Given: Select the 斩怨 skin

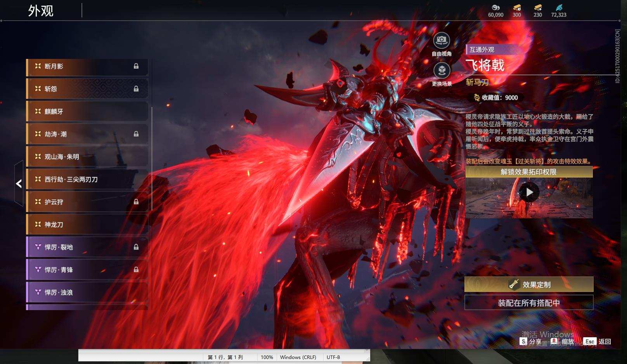Looking at the screenshot, I should 87,89.
